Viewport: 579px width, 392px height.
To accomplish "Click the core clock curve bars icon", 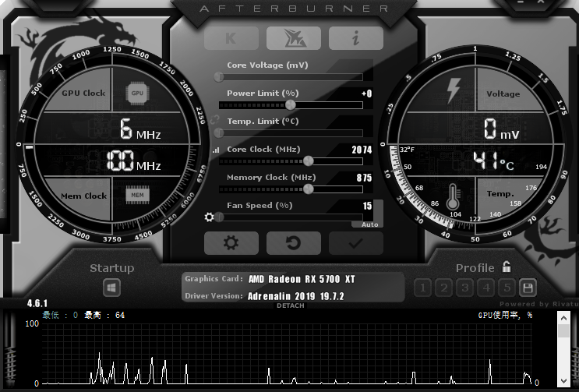I will (x=216, y=150).
